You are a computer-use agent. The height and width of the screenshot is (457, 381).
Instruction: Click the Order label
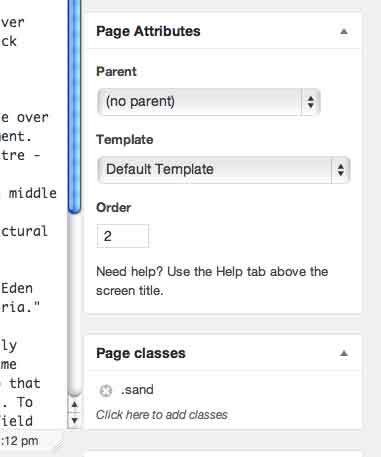click(x=114, y=208)
